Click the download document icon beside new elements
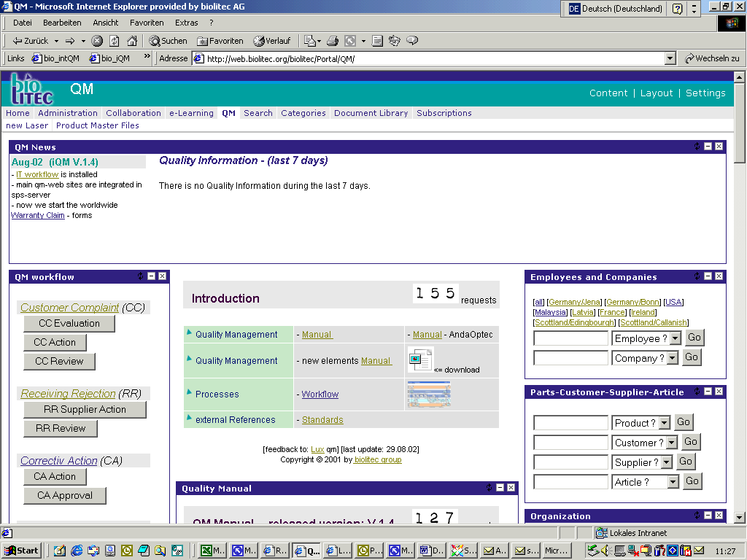This screenshot has height=560, width=747. 420,360
